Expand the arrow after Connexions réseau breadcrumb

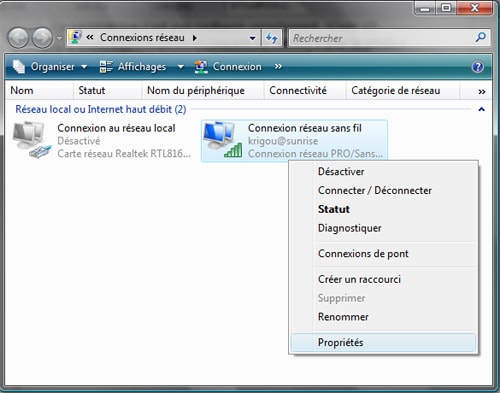click(195, 38)
